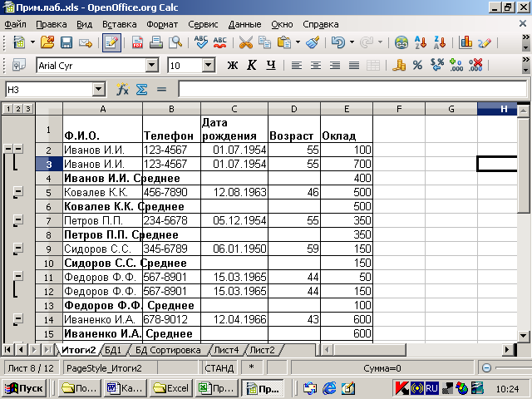
Task: Click the zoom out minus button
Action: (486, 367)
